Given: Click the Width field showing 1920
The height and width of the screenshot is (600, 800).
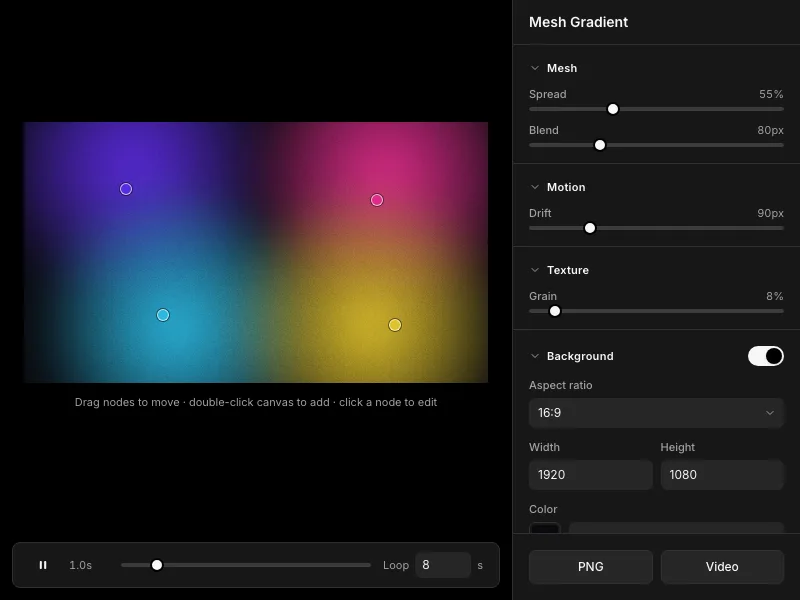Looking at the screenshot, I should tap(590, 475).
